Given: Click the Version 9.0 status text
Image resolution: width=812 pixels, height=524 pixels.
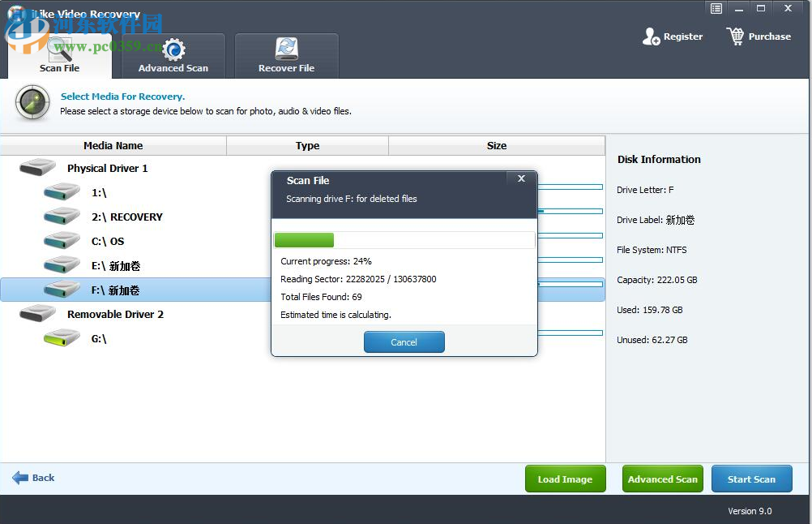Looking at the screenshot, I should coord(750,511).
